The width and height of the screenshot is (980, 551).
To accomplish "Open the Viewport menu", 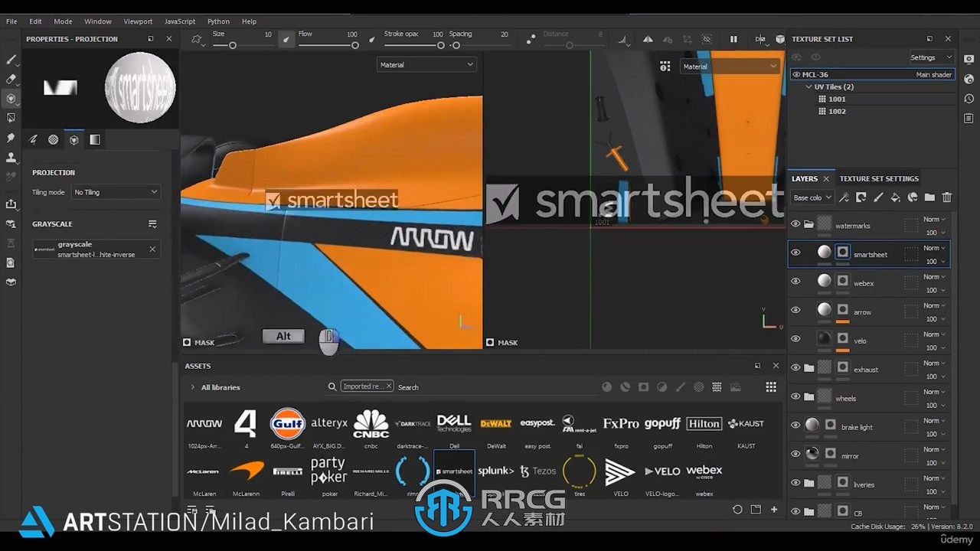I will click(x=138, y=21).
